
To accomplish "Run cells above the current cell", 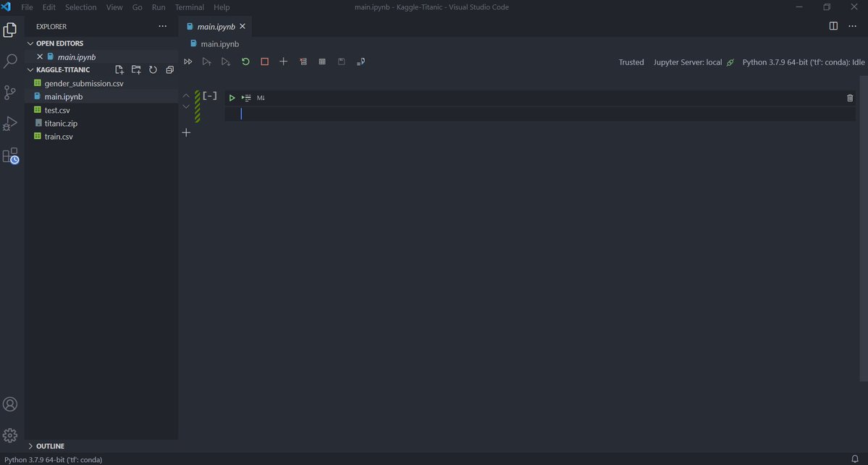I will click(206, 61).
